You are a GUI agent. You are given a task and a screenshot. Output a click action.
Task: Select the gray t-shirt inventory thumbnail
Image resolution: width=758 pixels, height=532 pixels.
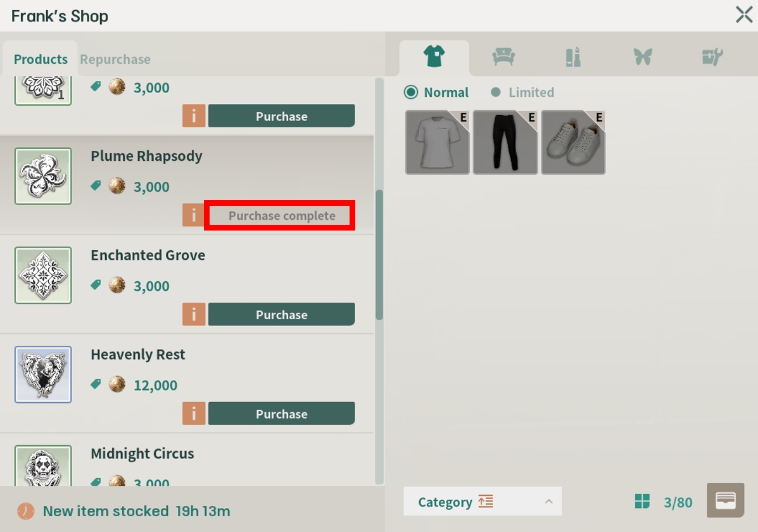pos(438,142)
